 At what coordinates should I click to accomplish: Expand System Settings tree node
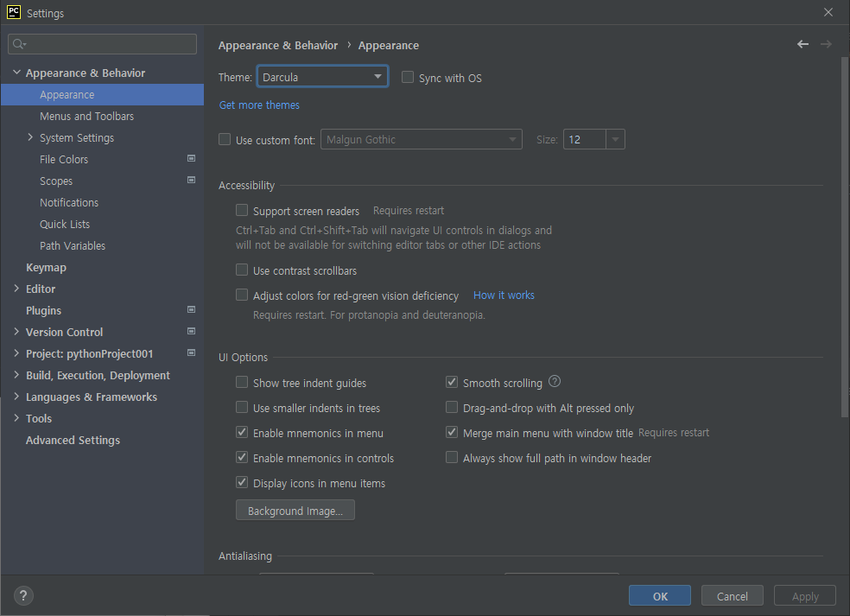30,137
